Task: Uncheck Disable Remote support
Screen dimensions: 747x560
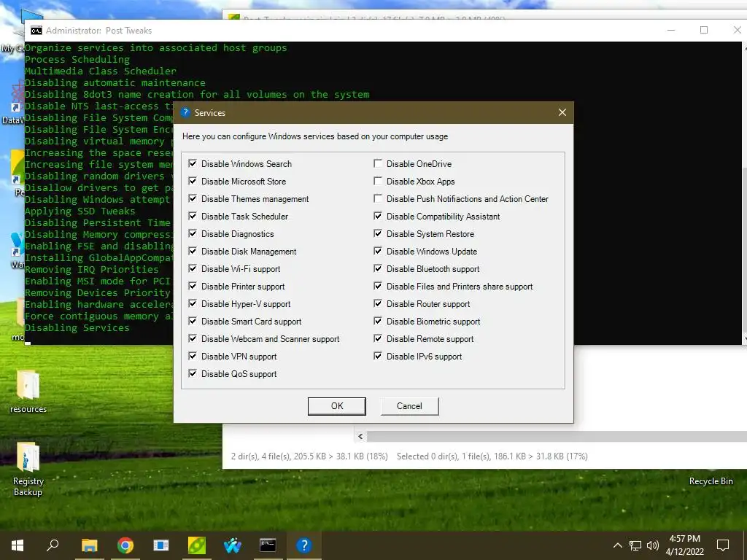Action: pyautogui.click(x=378, y=338)
